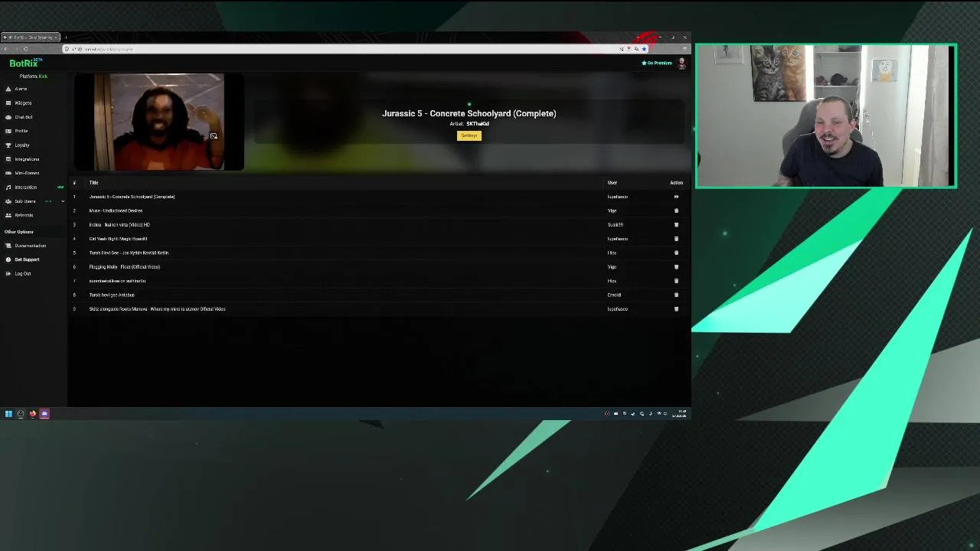980x551 pixels.
Task: Open the user avatar menu
Action: tap(681, 64)
